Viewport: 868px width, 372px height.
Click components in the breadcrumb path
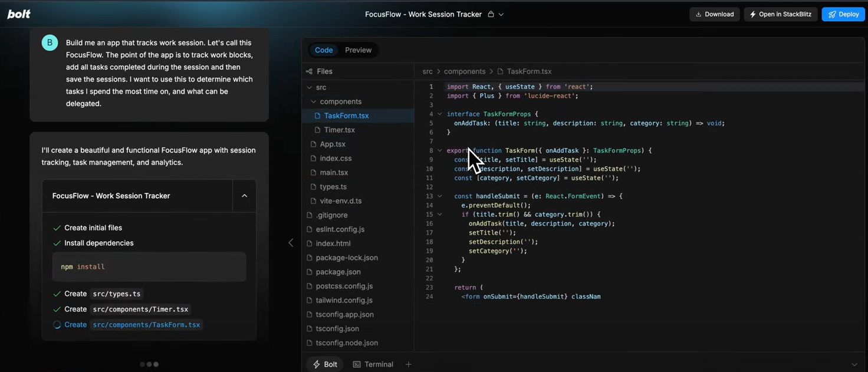coord(465,71)
